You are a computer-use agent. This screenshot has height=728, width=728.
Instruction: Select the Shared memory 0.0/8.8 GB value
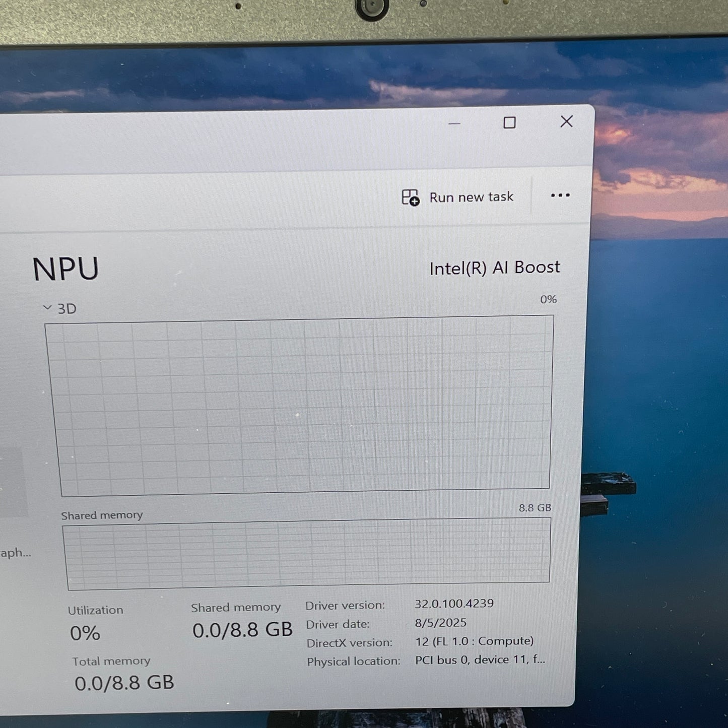point(242,630)
